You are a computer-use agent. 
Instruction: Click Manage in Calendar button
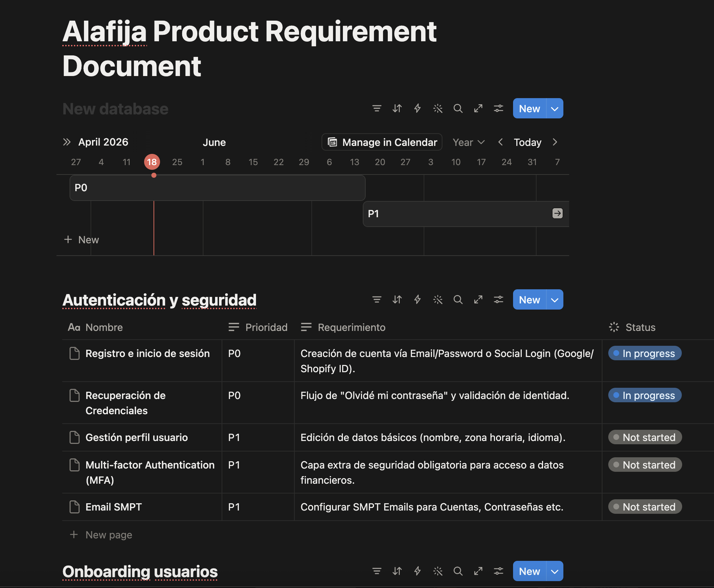pos(382,142)
